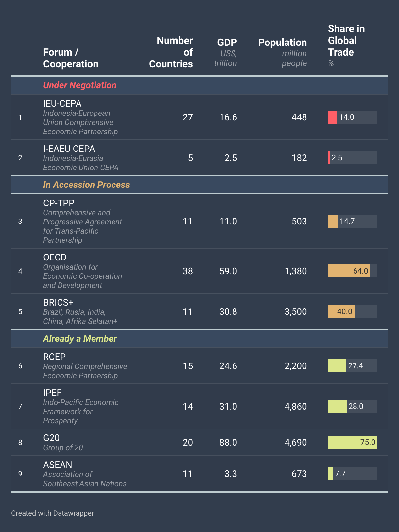The image size is (399, 532).
Task: Select the I-EAEU CEPA row title
Action: [69, 149]
